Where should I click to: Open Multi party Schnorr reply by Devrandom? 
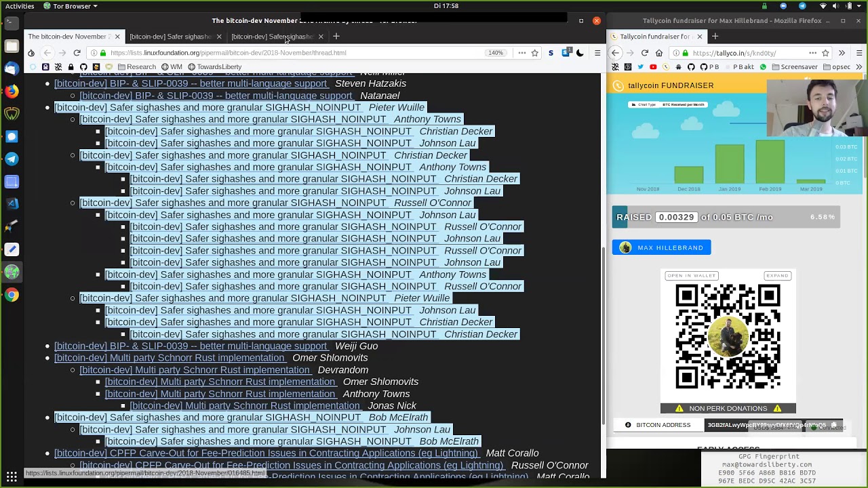pos(195,370)
